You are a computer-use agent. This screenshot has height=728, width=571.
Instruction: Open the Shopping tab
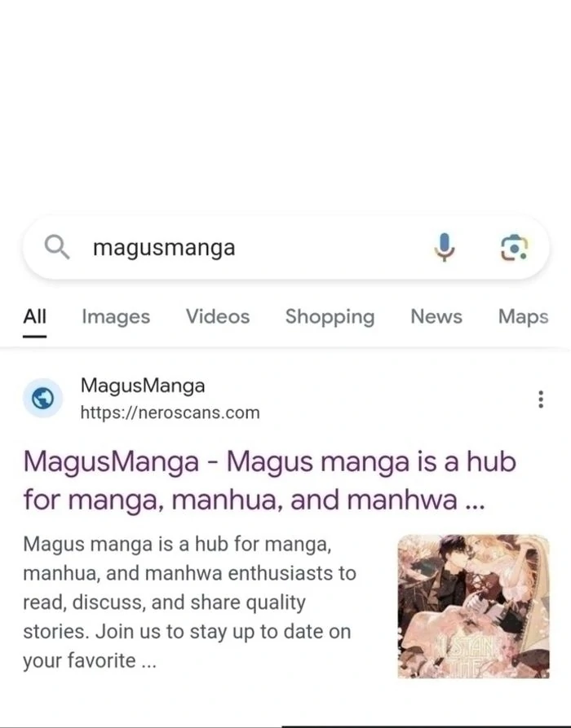tap(330, 317)
